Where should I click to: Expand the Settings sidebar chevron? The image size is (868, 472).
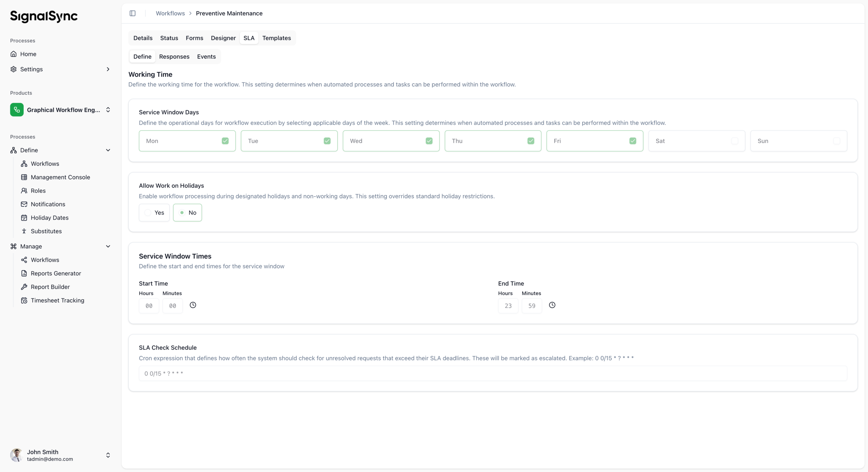(108, 69)
